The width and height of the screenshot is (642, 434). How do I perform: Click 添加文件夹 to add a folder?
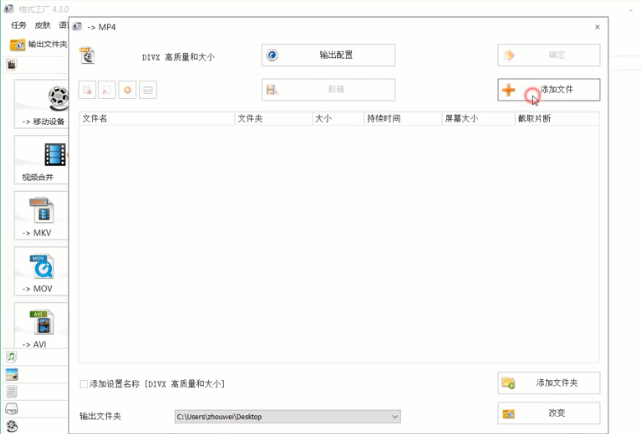549,383
